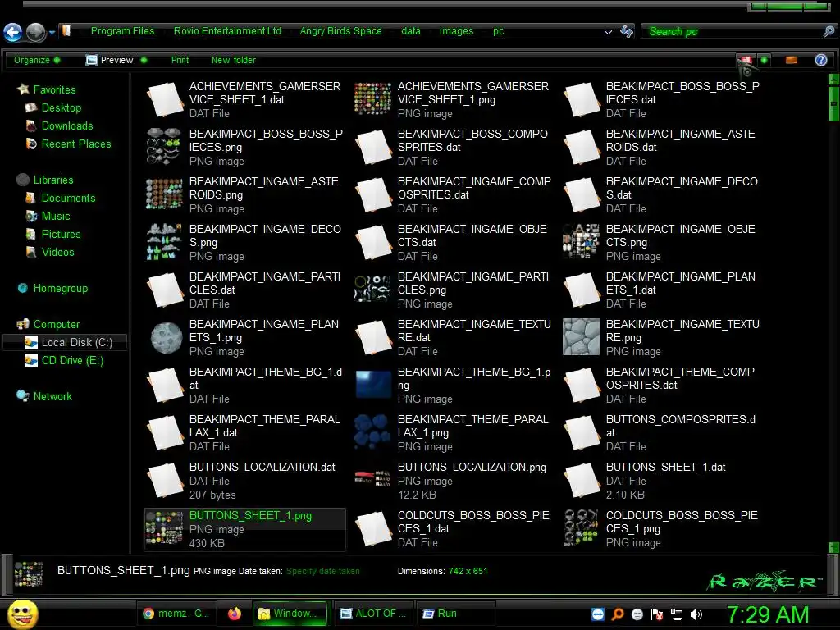
Task: Go to the data folder breadcrumb
Action: (x=410, y=31)
